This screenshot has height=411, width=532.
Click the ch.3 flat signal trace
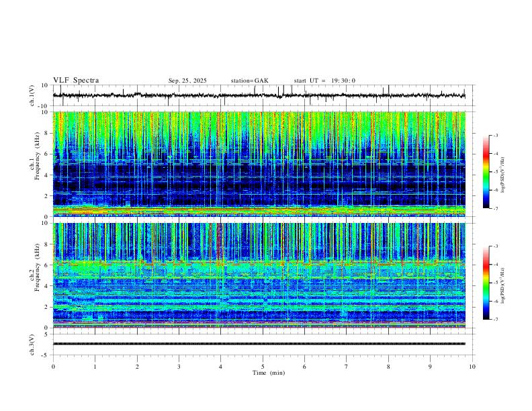259,344
